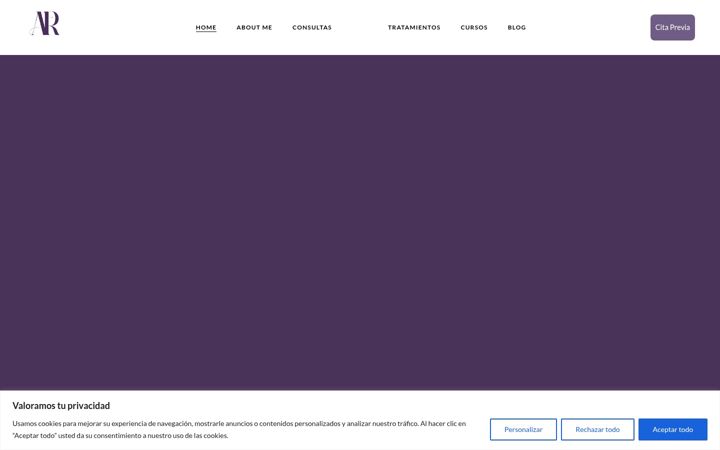Open the Consultas menu item

[312, 28]
